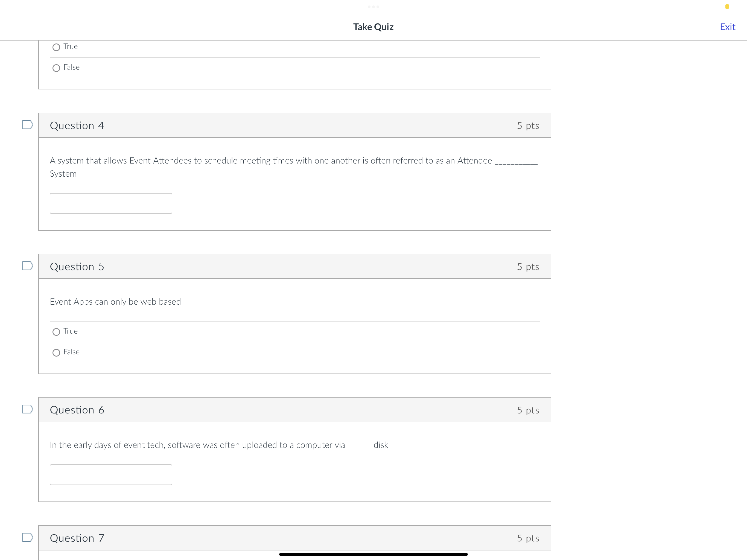Flag Question 6 for review
Image resolution: width=747 pixels, height=560 pixels.
tap(28, 409)
